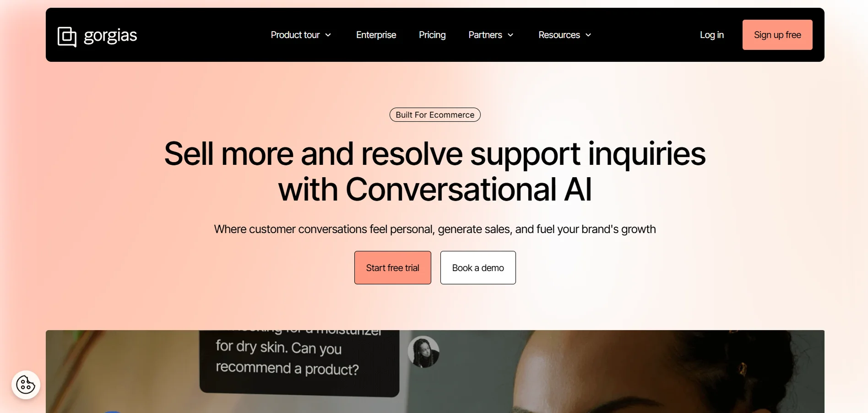This screenshot has width=868, height=413.
Task: Expand the Product tour chevron arrow
Action: [328, 35]
